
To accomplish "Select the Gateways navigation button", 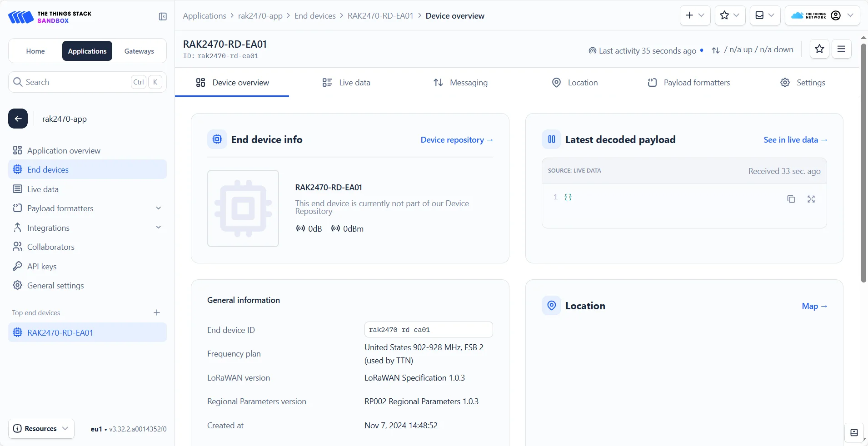I will [x=139, y=51].
